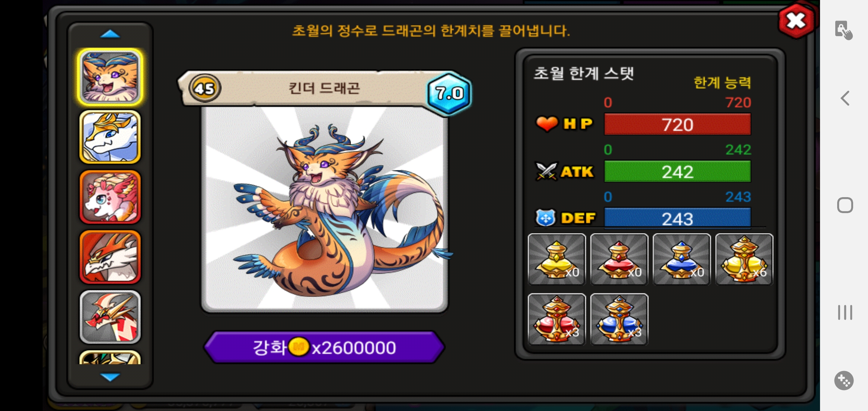Close the transcendence dialog with the X
Screen dimensions: 868x411
[x=796, y=21]
